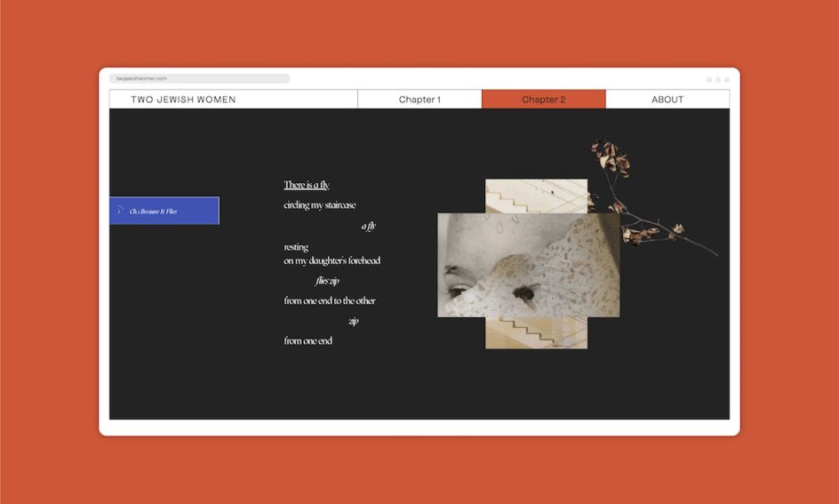
Task: Select the highlighted Chapter 2 tab
Action: coord(543,100)
